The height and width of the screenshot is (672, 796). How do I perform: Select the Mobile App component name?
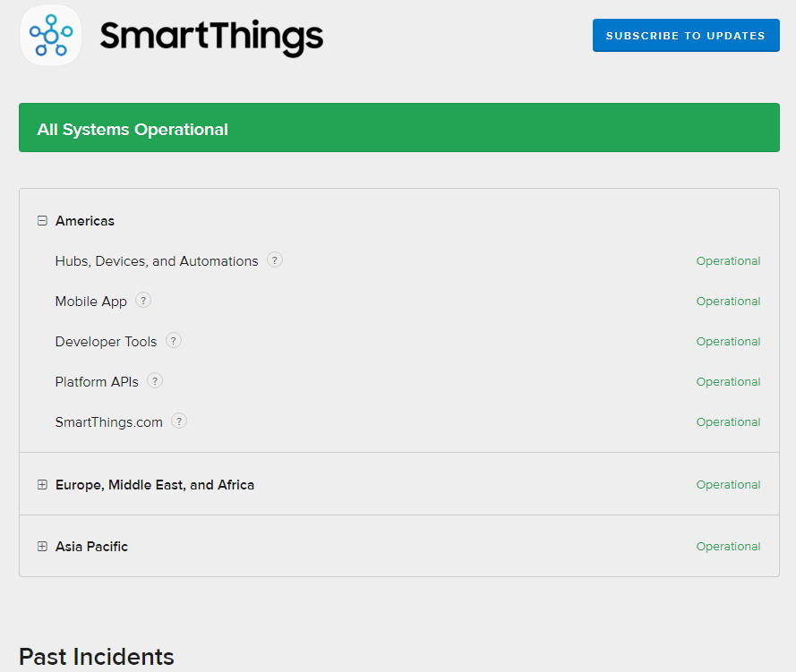pos(90,302)
